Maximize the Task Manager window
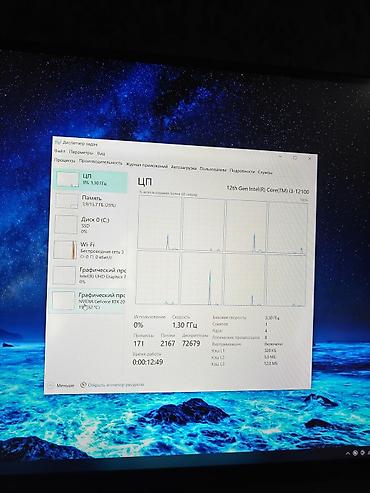The width and height of the screenshot is (370, 493). (295, 157)
